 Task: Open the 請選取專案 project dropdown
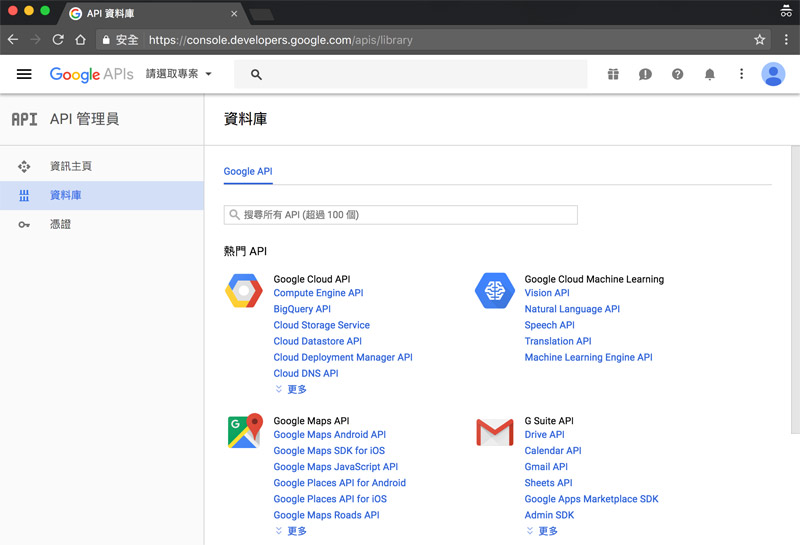pos(179,74)
